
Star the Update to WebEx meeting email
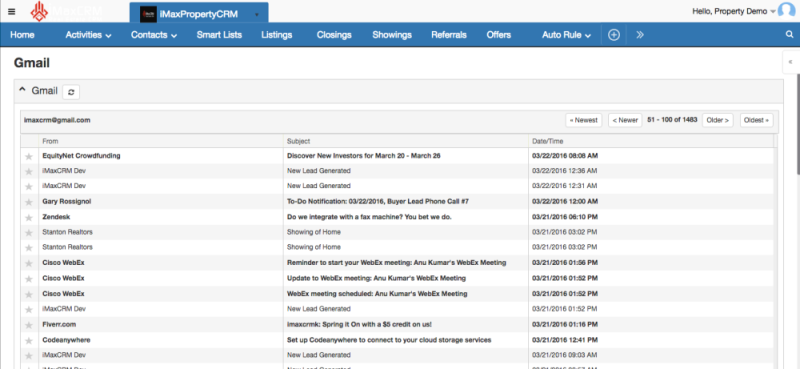pyautogui.click(x=29, y=279)
